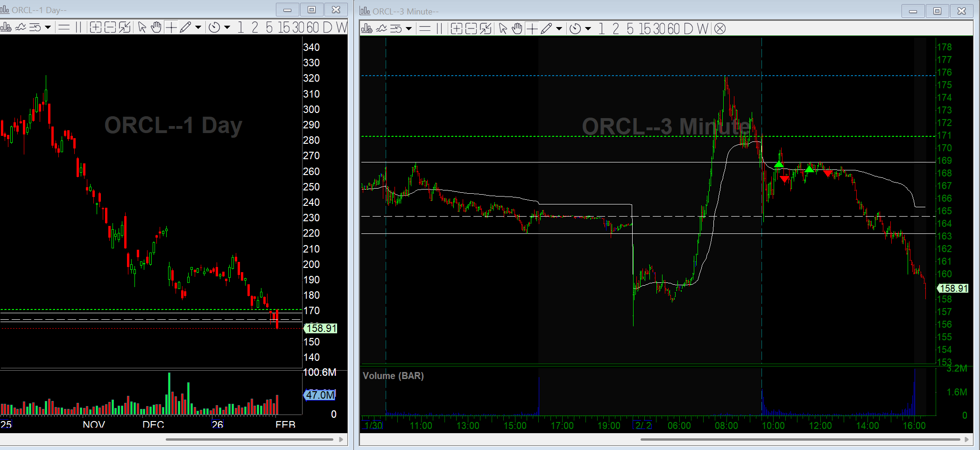
Task: Click the list-undo icon in 3 Minute toolbar
Action: point(396,28)
